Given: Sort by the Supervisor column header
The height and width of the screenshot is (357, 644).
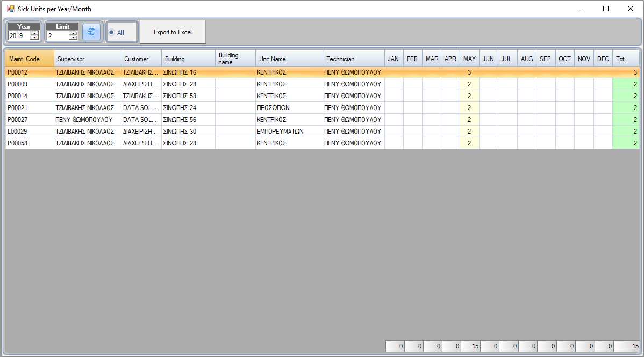Looking at the screenshot, I should coord(87,59).
